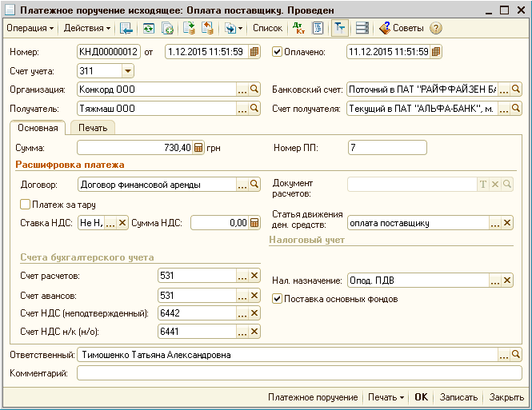Click the Советы tips icon
The width and height of the screenshot is (532, 410).
pyautogui.click(x=384, y=28)
